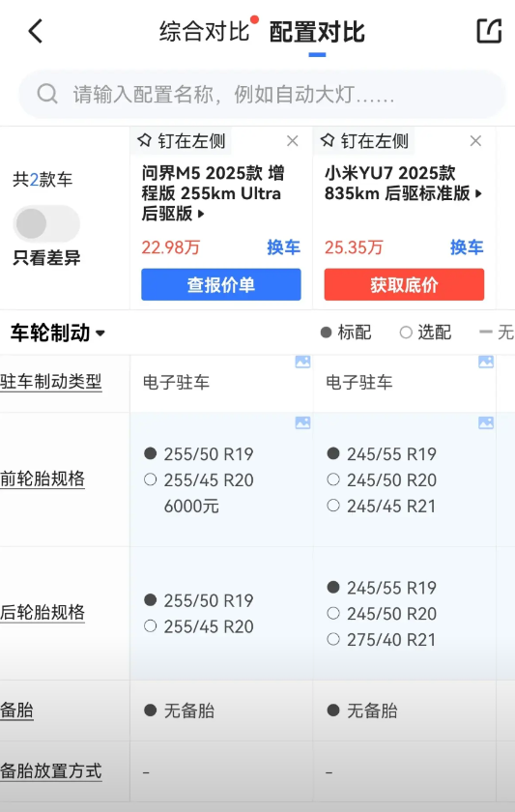
Task: Click 电子驻车 under 小米YU7
Action: [359, 383]
